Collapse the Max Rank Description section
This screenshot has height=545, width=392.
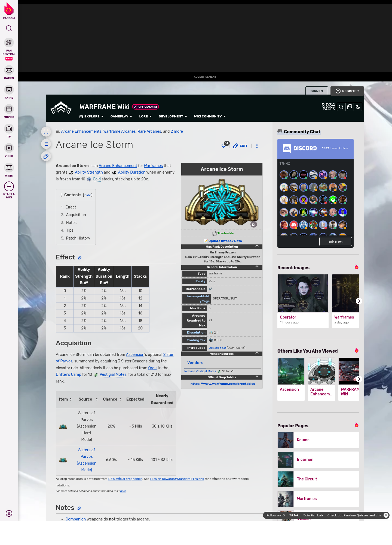tap(257, 246)
